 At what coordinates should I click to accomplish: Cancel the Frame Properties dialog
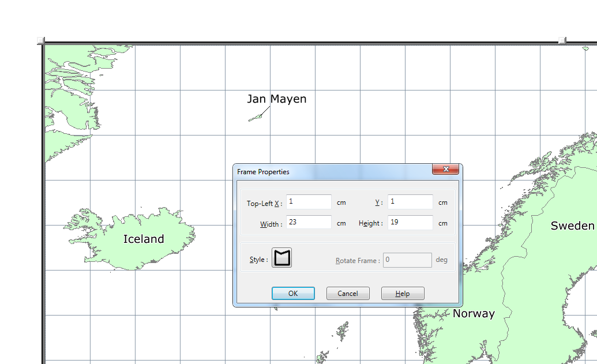(348, 294)
